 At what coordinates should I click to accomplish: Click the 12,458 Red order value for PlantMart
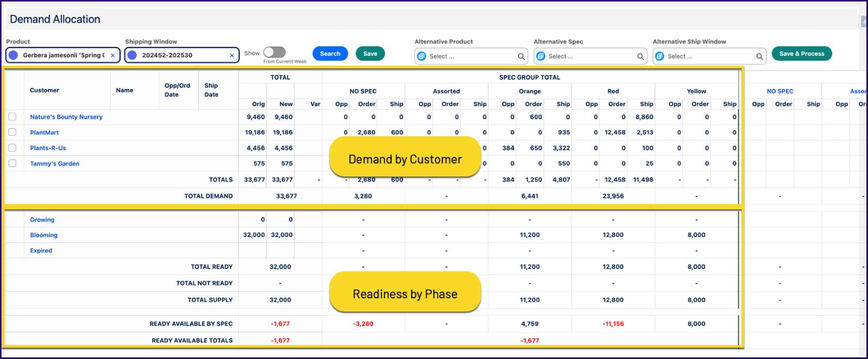(x=615, y=133)
